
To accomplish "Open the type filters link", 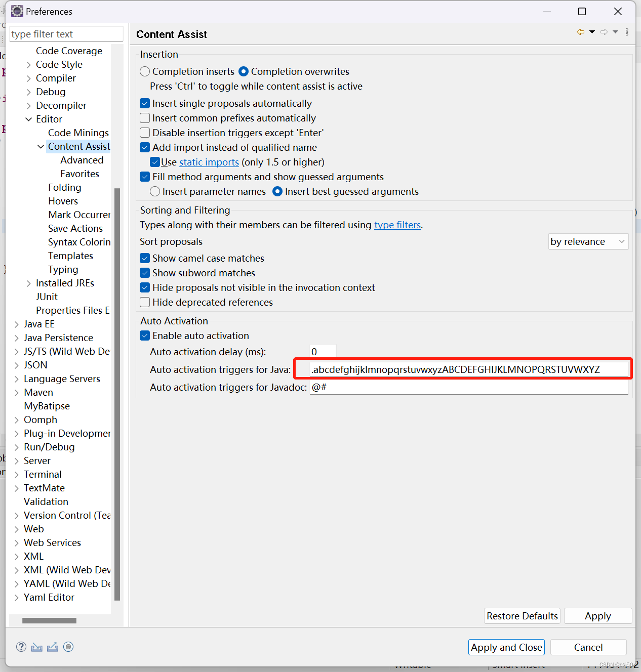I will (x=397, y=225).
